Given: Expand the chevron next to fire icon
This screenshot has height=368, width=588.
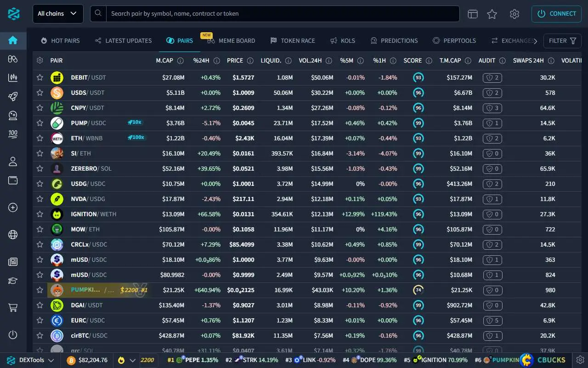Looking at the screenshot, I should point(133,360).
